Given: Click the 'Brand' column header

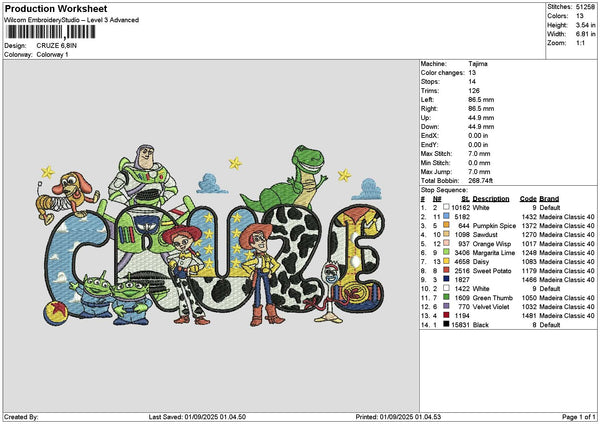Looking at the screenshot, I should click(x=549, y=199).
